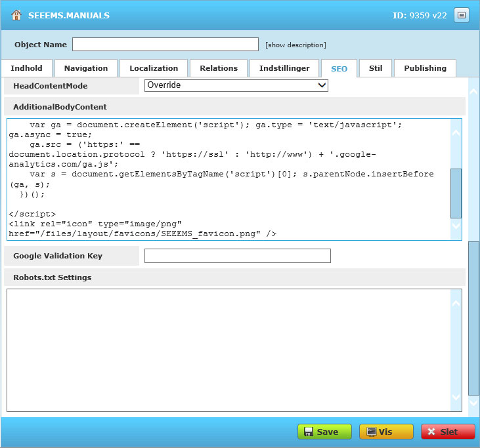Click the Google Validation Key field

tap(238, 256)
